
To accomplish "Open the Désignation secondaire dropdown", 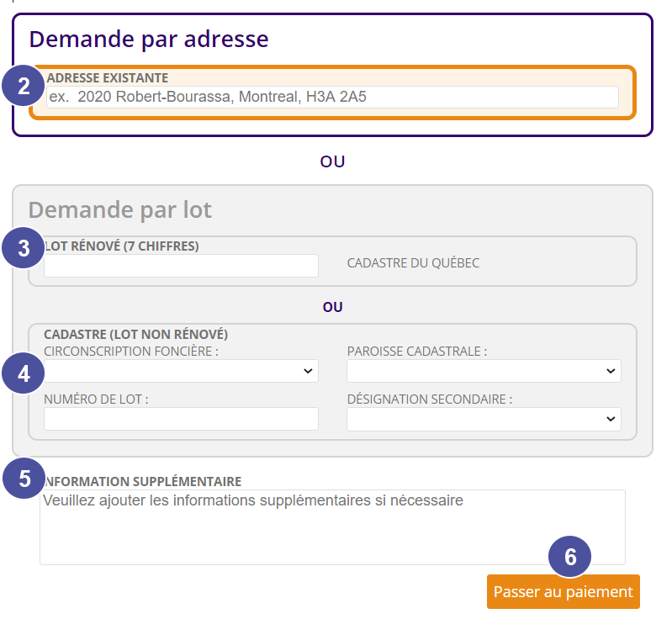I will click(x=484, y=419).
